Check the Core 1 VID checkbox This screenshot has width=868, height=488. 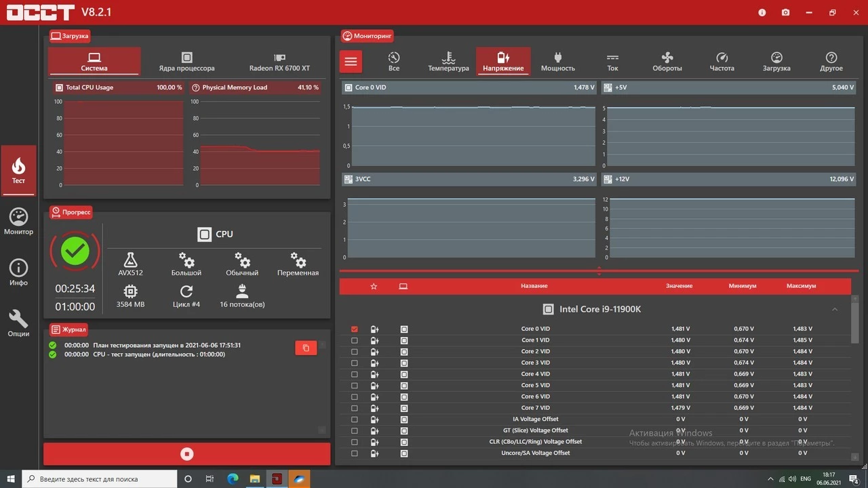[355, 340]
